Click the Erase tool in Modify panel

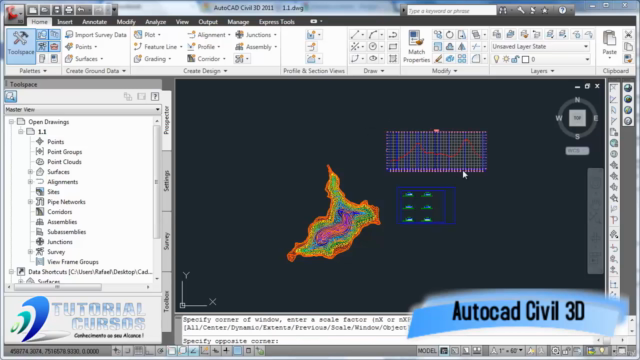tap(438, 59)
